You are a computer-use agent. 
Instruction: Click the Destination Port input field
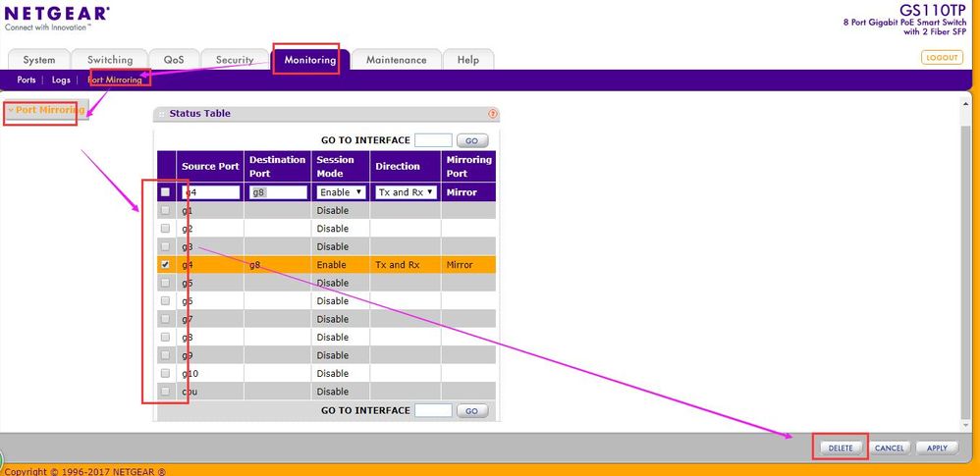point(278,192)
